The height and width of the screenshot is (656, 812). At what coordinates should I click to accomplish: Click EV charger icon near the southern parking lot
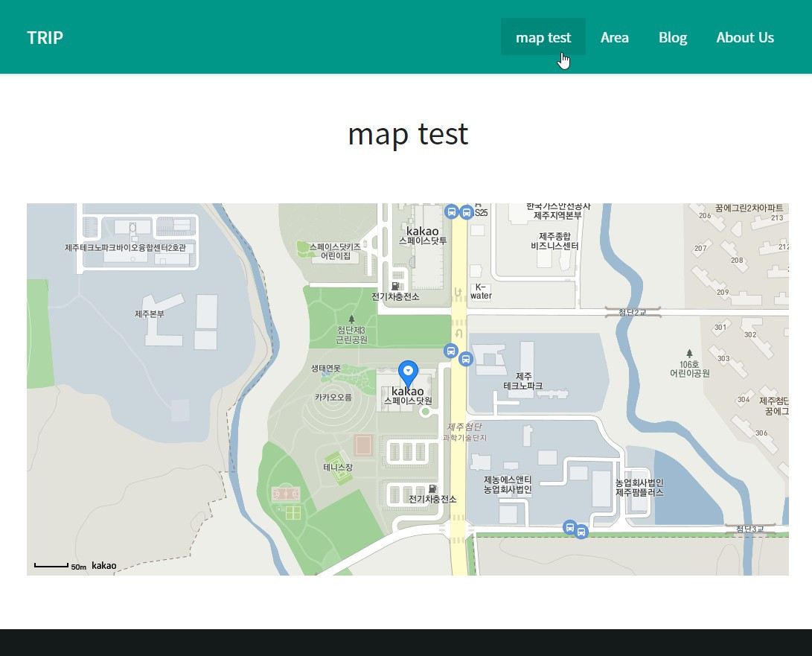pos(432,488)
